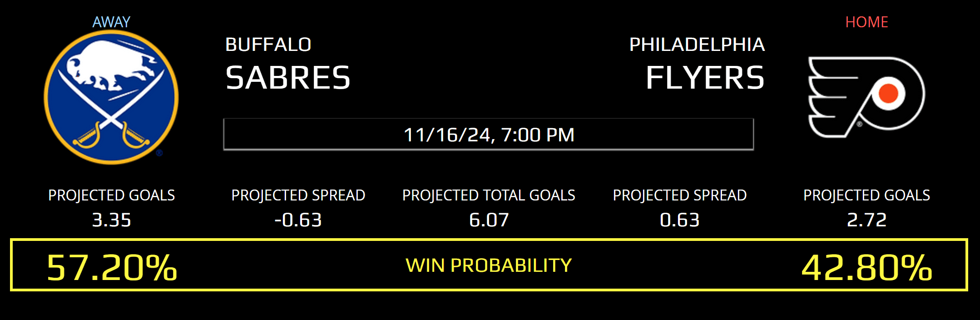The image size is (980, 320).
Task: Click the Sabres projected goals value 3.35
Action: (x=111, y=220)
